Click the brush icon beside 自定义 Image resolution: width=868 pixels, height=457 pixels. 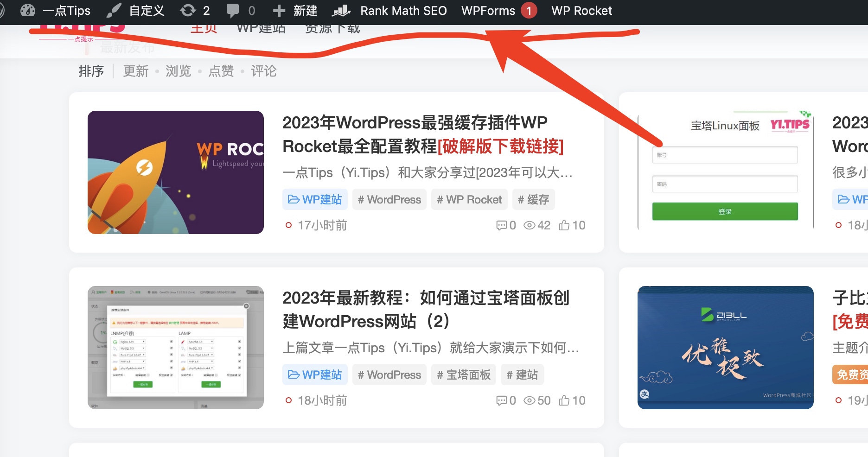click(x=114, y=10)
